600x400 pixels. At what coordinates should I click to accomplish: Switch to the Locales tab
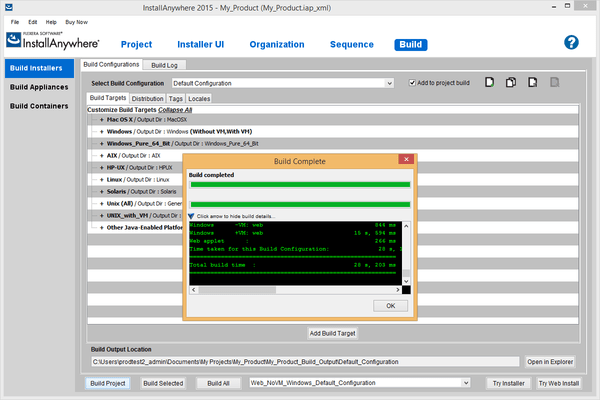pos(199,98)
